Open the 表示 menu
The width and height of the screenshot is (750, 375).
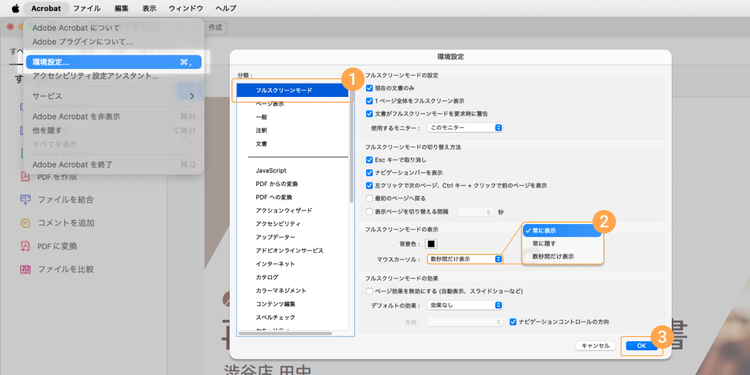(149, 8)
